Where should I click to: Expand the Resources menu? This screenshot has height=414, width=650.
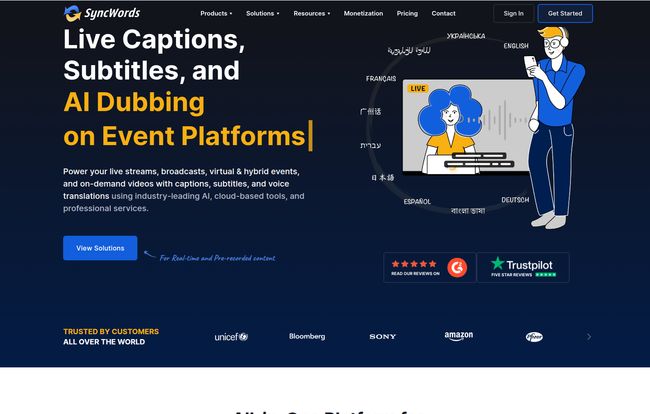coord(312,13)
